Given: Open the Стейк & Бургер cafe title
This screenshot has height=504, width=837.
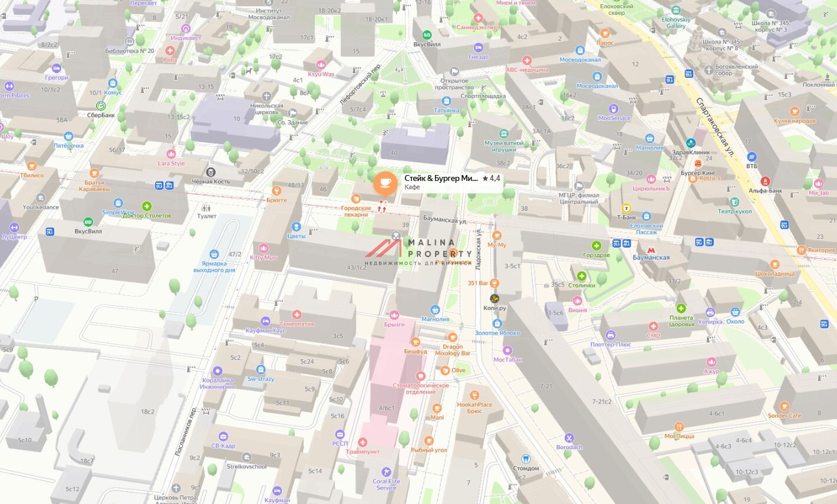Looking at the screenshot, I should point(440,178).
